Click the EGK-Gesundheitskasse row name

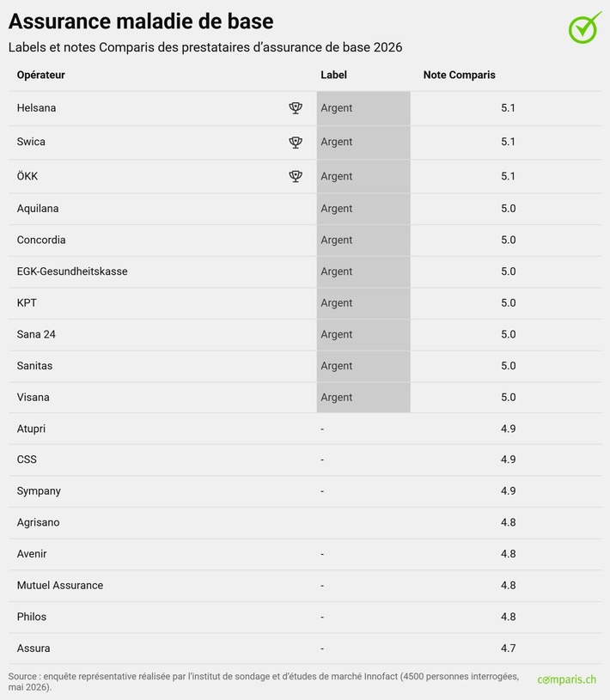pos(72,271)
